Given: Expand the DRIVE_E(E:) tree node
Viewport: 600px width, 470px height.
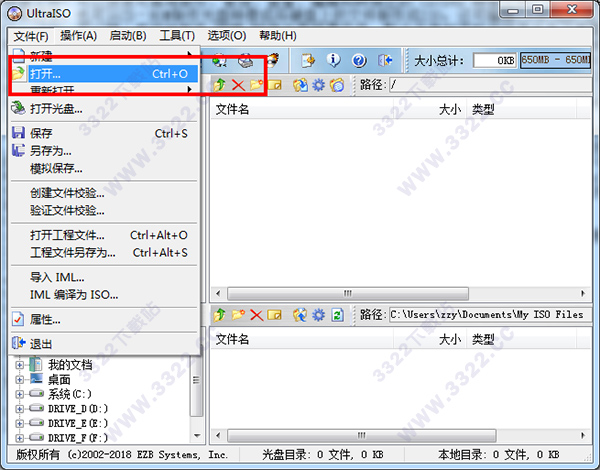Looking at the screenshot, I should pyautogui.click(x=20, y=423).
